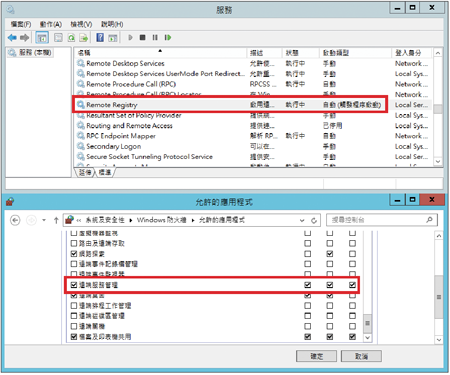Image resolution: width=450 pixels, height=375 pixels.
Task: Click the gear icon of Secondary Logon
Action: [81, 146]
